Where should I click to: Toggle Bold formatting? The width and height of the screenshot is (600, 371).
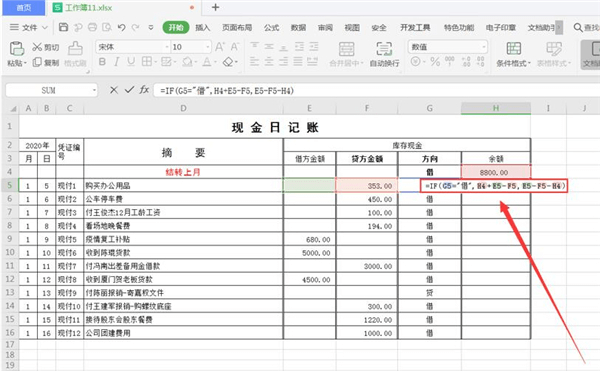(x=102, y=62)
